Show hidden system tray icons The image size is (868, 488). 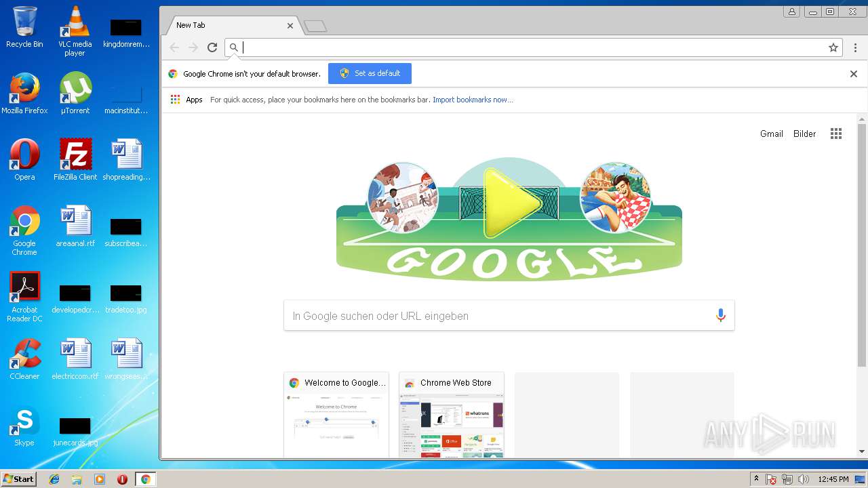coord(757,479)
